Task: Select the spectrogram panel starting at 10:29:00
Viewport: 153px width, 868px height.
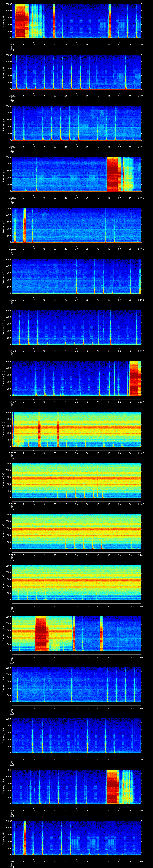Action: coord(77,378)
